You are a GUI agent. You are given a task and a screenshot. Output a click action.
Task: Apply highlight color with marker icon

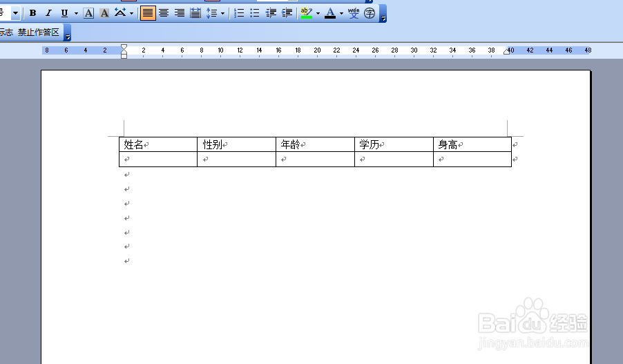pos(307,13)
